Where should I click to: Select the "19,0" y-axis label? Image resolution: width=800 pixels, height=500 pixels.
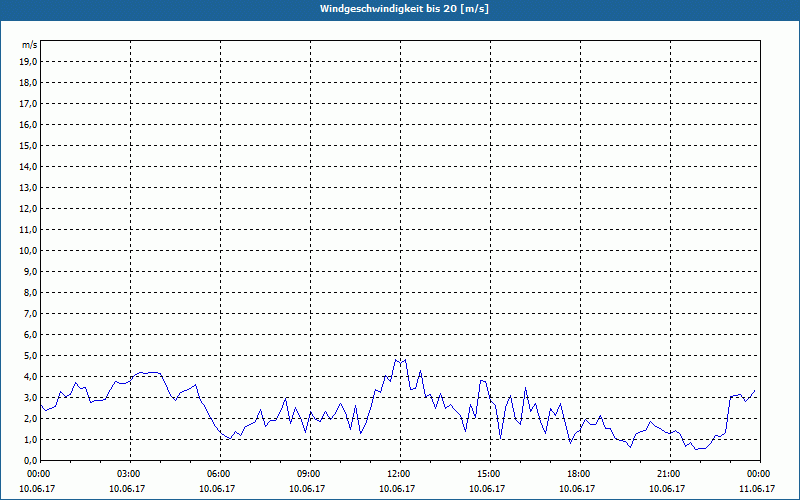click(x=28, y=62)
